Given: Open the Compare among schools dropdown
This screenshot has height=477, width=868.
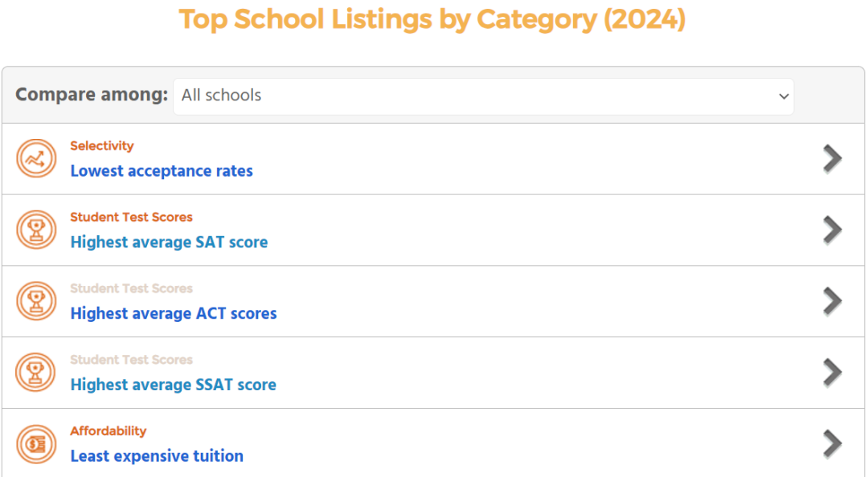Looking at the screenshot, I should coord(483,96).
